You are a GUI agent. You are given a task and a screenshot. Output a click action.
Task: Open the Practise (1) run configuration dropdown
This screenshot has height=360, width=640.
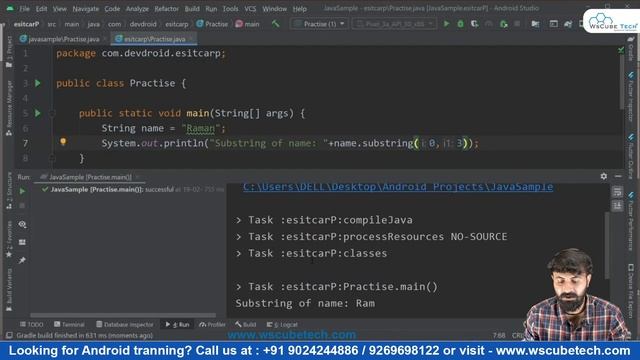click(x=319, y=24)
